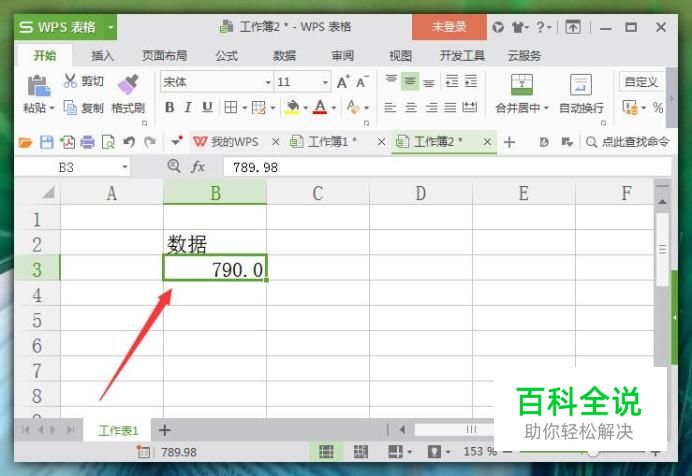
Task: Click the increase indent icon
Action: [471, 81]
